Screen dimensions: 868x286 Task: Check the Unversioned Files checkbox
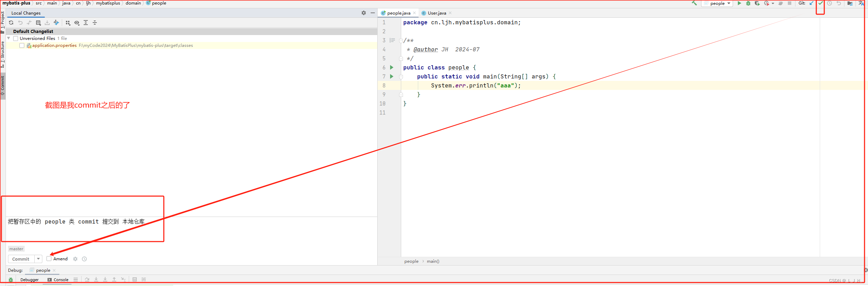point(16,39)
